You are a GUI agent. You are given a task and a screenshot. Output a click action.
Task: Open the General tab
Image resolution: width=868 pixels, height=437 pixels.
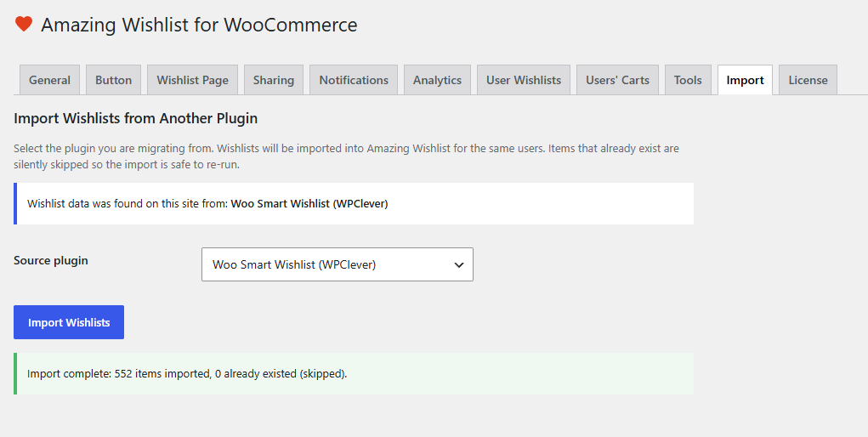pos(50,80)
